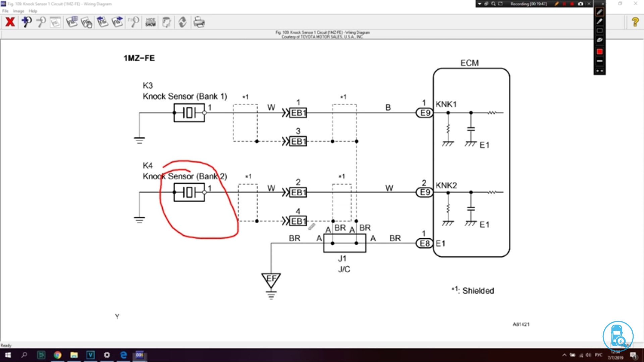Open the line thickness selector
This screenshot has height=362, width=644.
599,61
